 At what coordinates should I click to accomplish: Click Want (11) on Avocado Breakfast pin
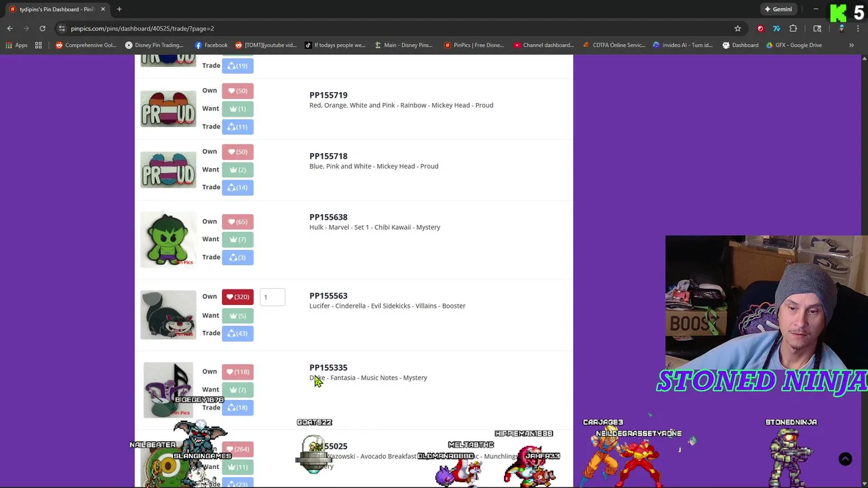click(237, 467)
